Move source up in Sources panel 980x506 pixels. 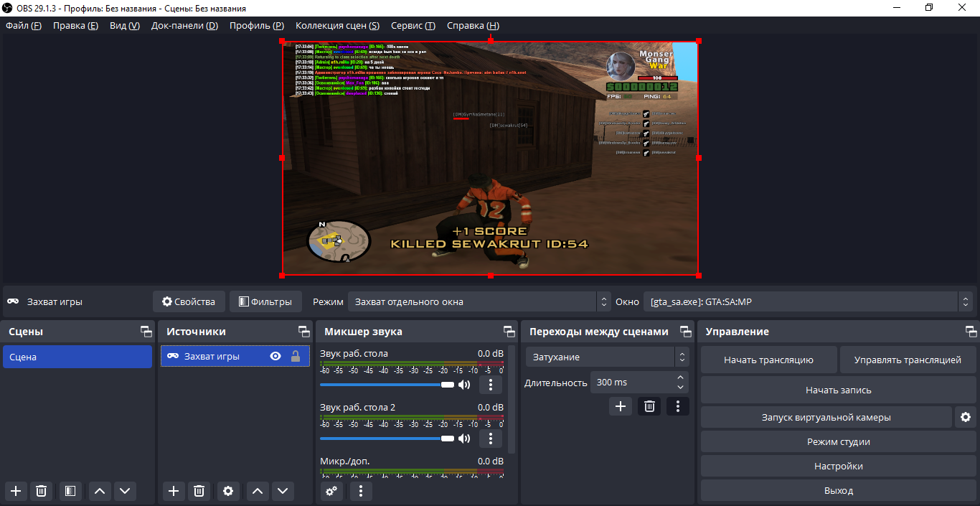click(x=257, y=491)
